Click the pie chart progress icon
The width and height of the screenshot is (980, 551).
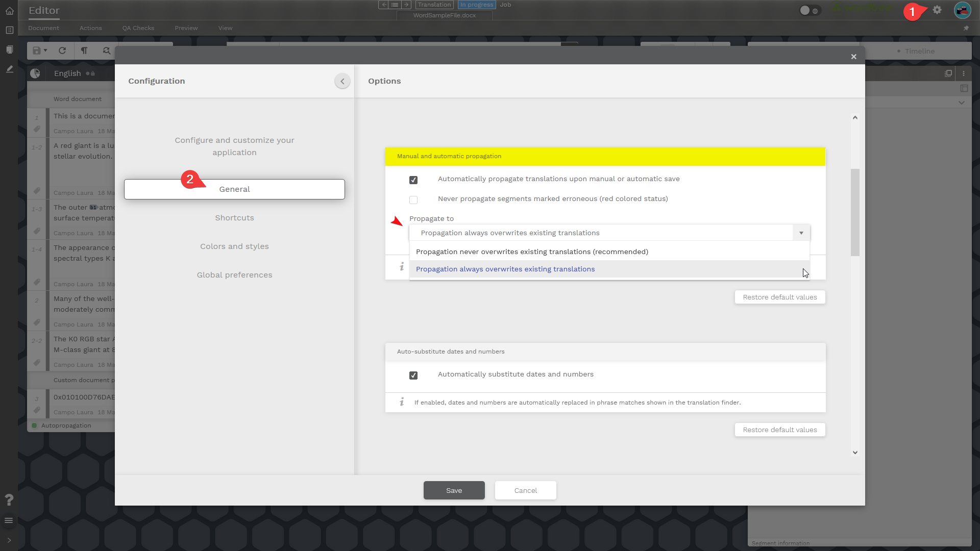tap(35, 73)
